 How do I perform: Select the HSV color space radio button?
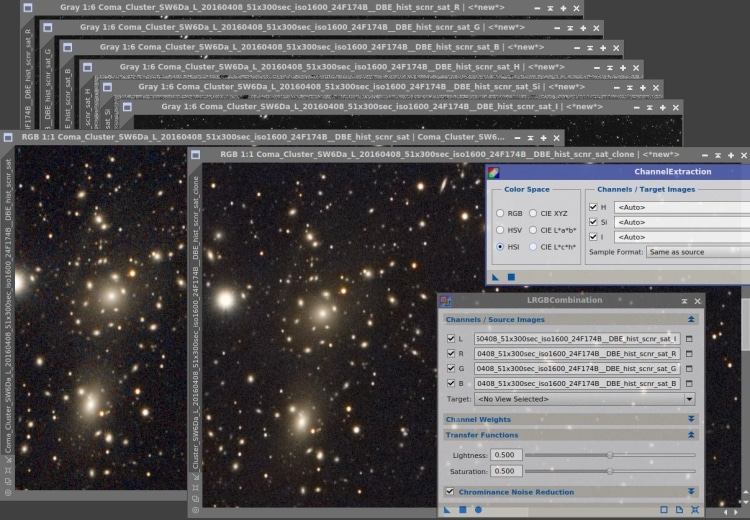pyautogui.click(x=500, y=230)
